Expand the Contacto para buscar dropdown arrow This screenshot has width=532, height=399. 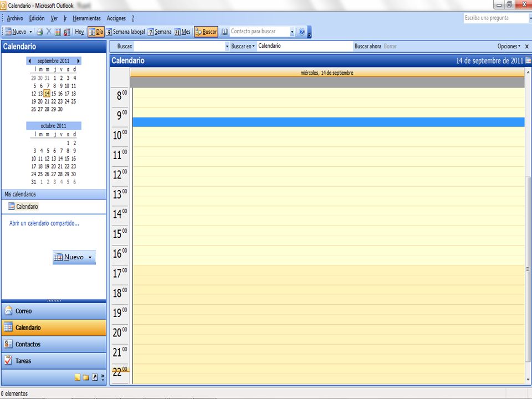click(x=292, y=32)
